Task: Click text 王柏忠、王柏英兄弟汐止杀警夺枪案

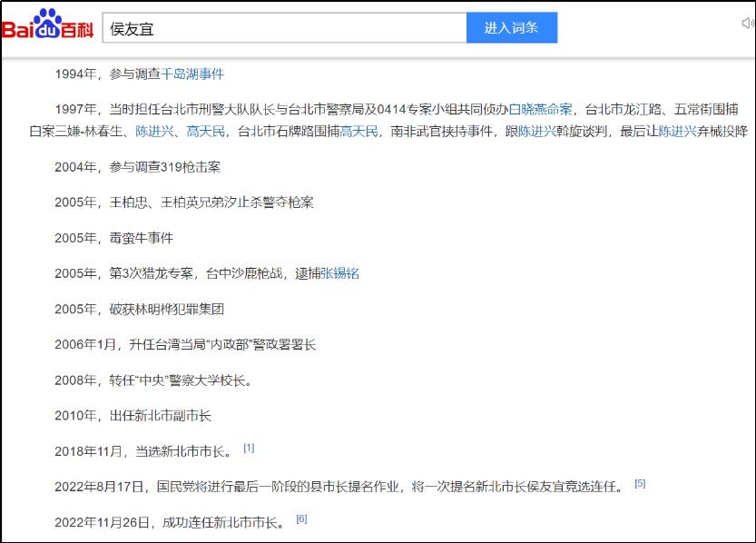Action: [211, 202]
